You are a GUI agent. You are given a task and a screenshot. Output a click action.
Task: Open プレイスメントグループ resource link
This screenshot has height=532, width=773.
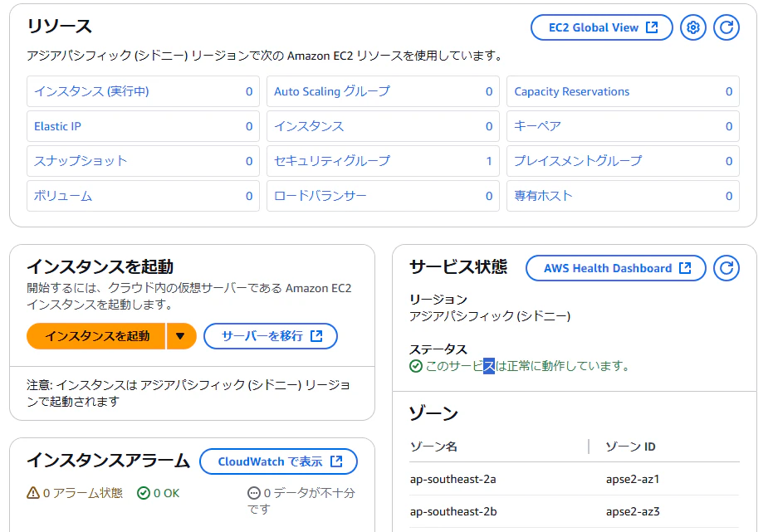578,161
